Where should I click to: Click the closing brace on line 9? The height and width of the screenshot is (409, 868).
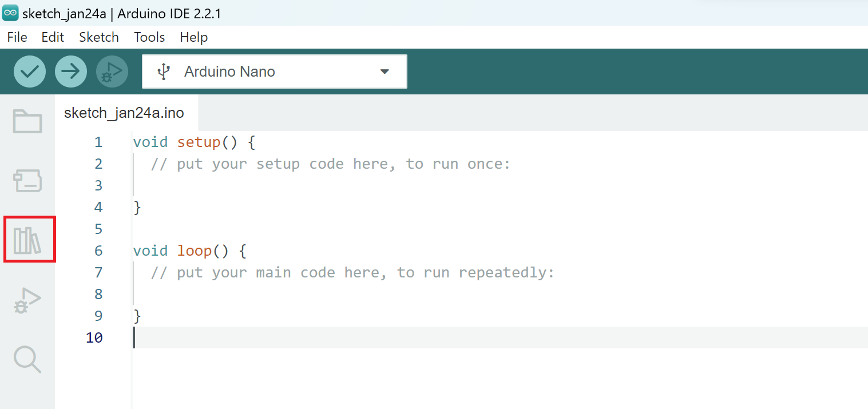137,316
